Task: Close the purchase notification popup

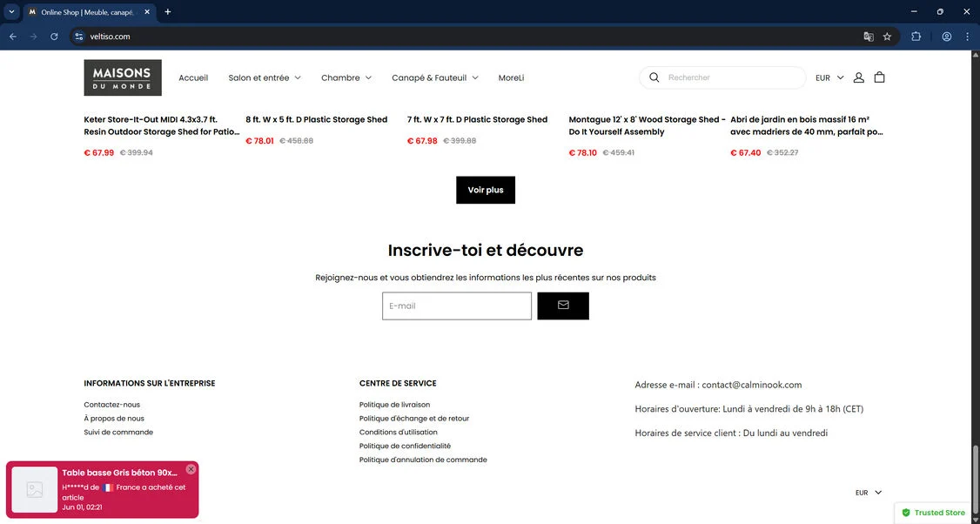Action: click(191, 469)
